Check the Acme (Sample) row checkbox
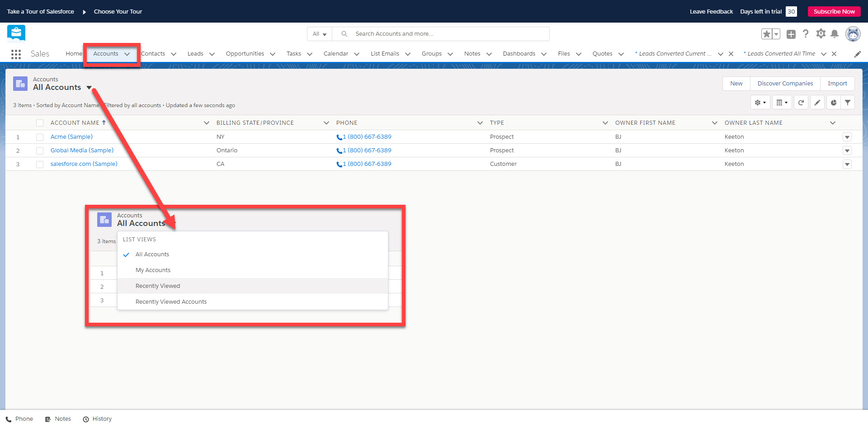Screen dimensions: 868x428 (40, 137)
